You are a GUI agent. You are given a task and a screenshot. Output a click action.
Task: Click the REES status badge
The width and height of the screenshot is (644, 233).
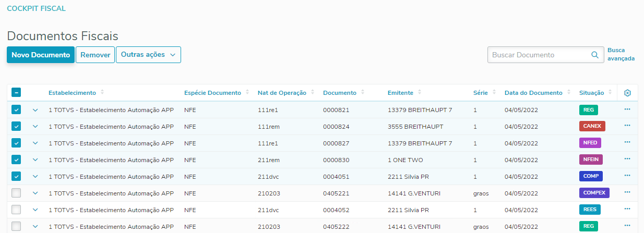pyautogui.click(x=590, y=210)
